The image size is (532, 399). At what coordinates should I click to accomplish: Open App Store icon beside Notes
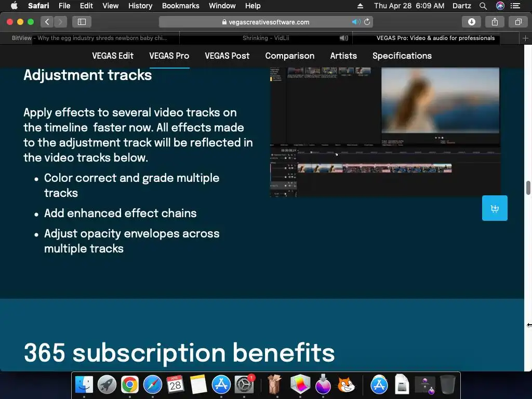pos(221,385)
